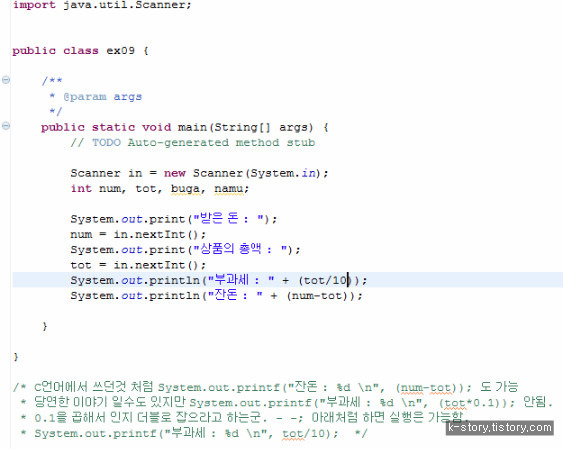Click the underlined variable buga
The width and height of the screenshot is (563, 449).
[x=185, y=189]
